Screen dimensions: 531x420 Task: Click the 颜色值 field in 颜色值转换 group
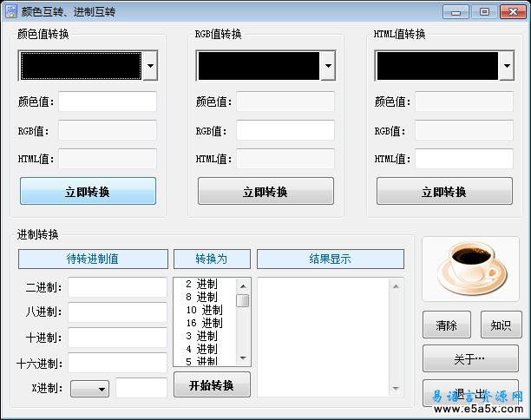[107, 102]
